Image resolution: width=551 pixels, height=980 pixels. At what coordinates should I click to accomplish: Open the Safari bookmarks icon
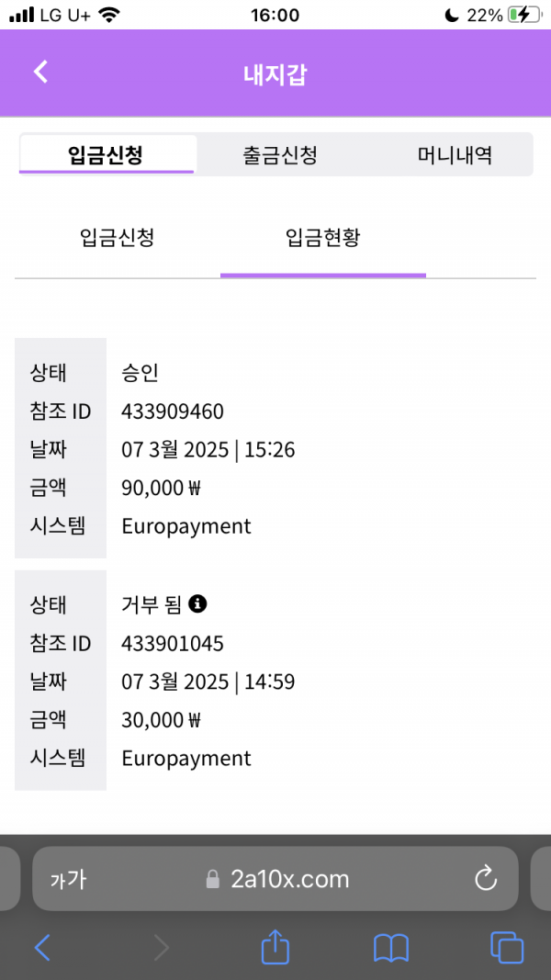pyautogui.click(x=390, y=947)
